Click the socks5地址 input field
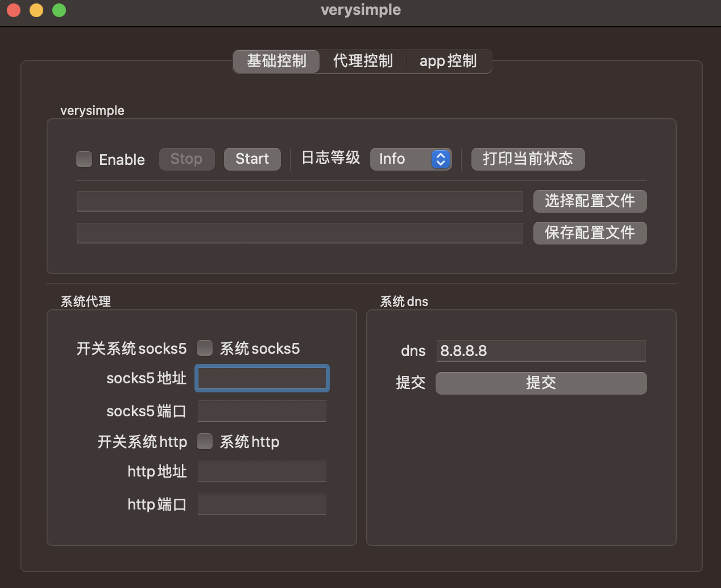This screenshot has height=588, width=721. 262,379
